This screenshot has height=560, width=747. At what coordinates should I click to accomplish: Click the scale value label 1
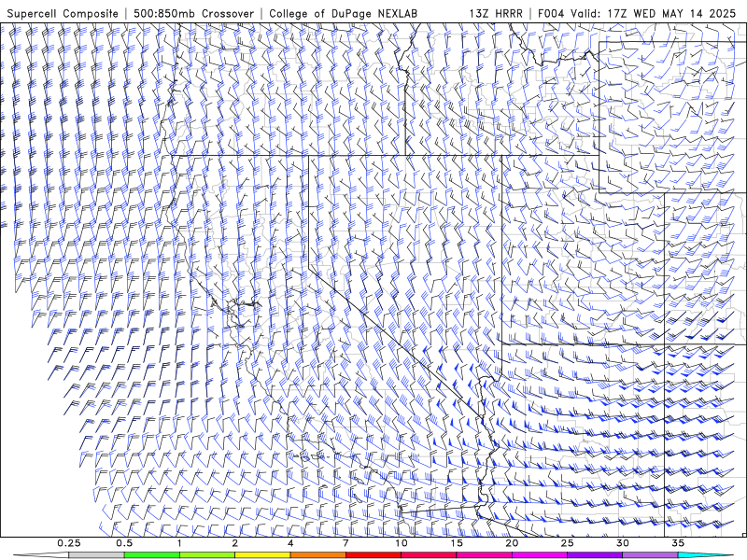pos(179,543)
